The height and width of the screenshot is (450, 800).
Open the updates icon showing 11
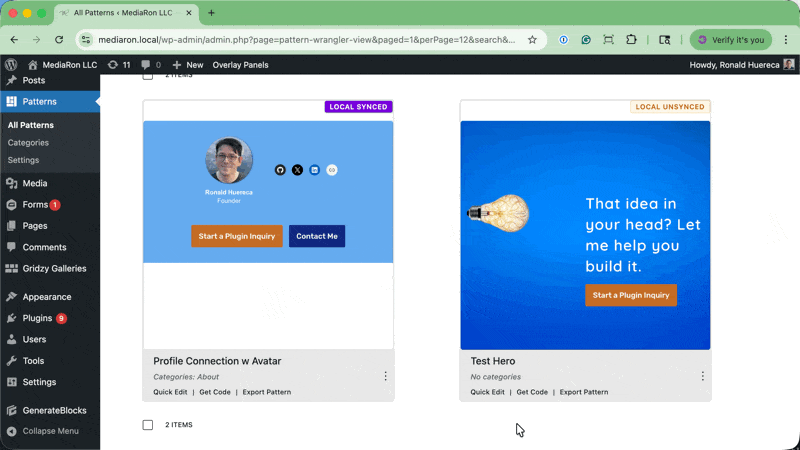pos(118,64)
